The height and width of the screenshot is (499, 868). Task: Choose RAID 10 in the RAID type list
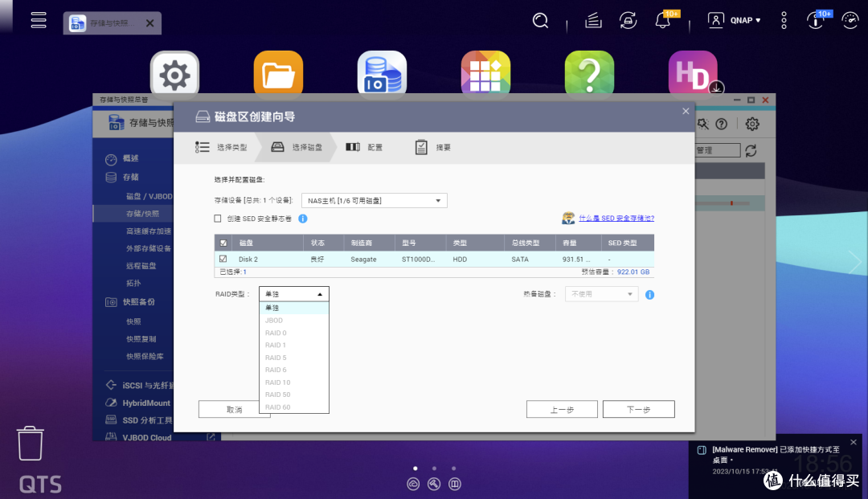coord(294,382)
